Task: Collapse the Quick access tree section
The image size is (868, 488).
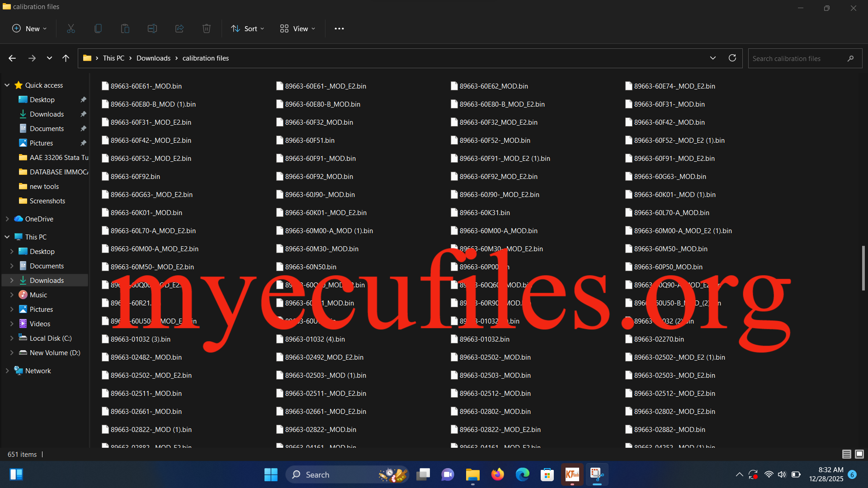Action: (7, 85)
